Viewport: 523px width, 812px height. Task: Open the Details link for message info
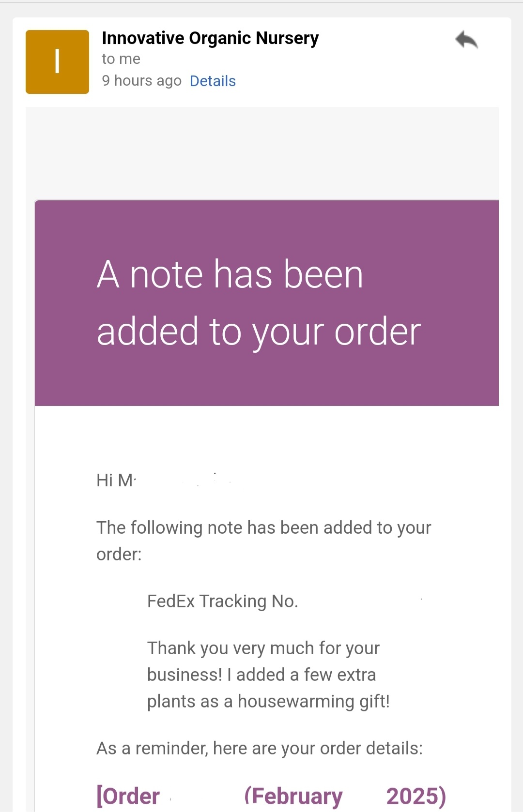(213, 81)
